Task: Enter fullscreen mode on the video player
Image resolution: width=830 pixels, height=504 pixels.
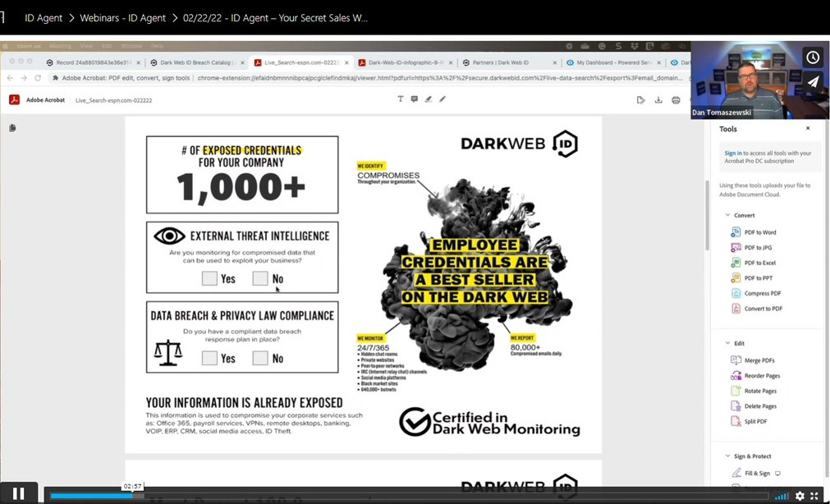Action: [x=814, y=496]
